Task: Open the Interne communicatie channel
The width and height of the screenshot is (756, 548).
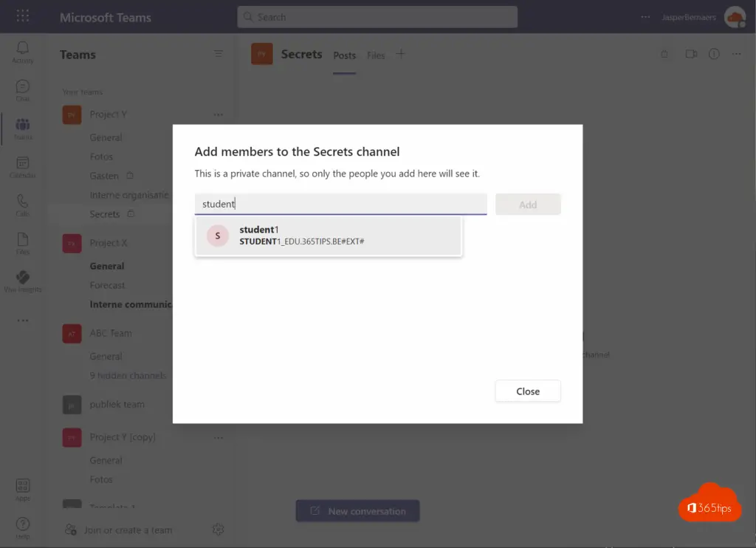Action: [x=131, y=304]
